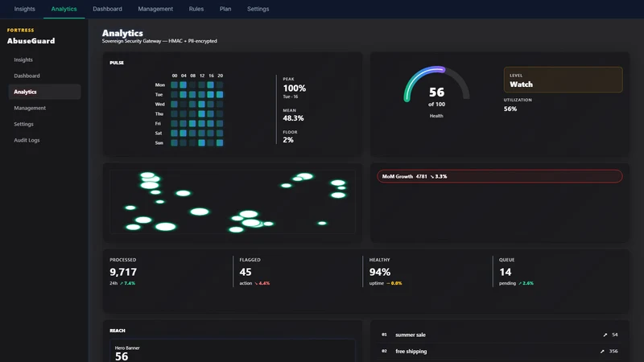
Task: Switch to the Dashboard tab in top bar
Action: click(x=107, y=9)
